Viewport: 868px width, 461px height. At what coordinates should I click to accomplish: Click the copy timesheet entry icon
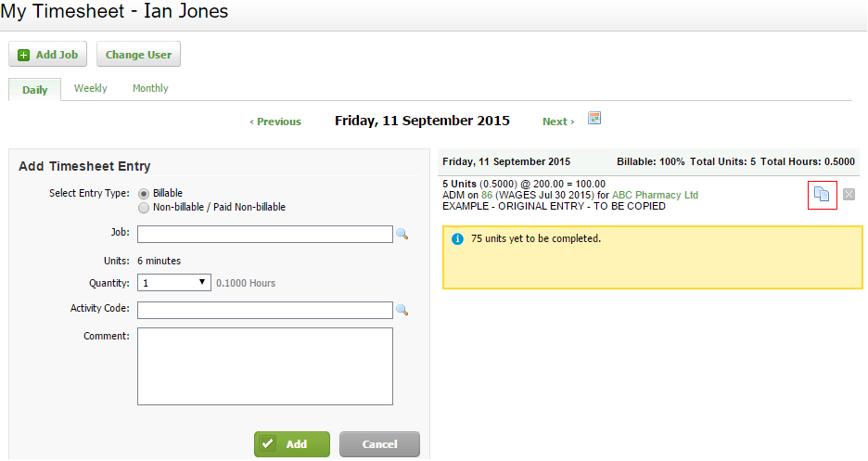pos(822,195)
